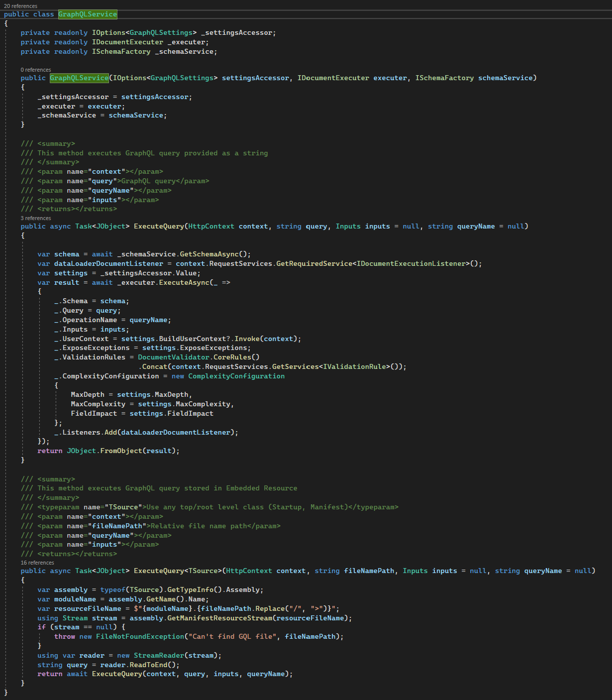Click ISchemaFactory in the field declaration
Screen dimensions: 612x700
(x=121, y=52)
